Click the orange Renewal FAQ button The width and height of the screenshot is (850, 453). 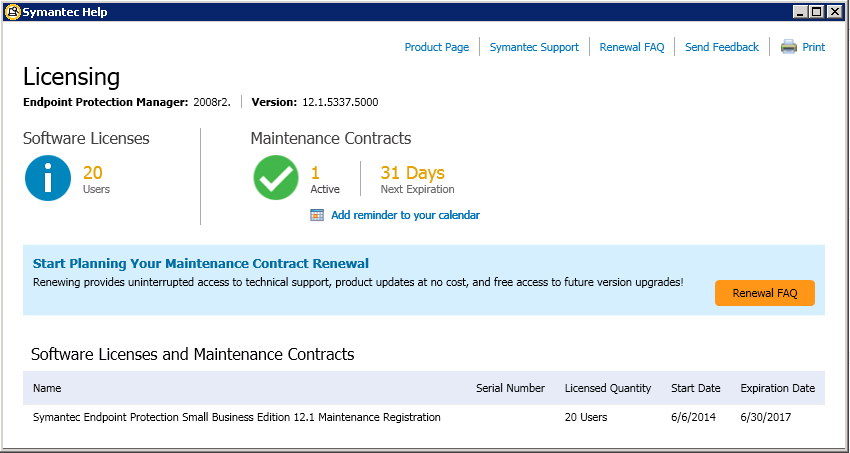(x=765, y=293)
